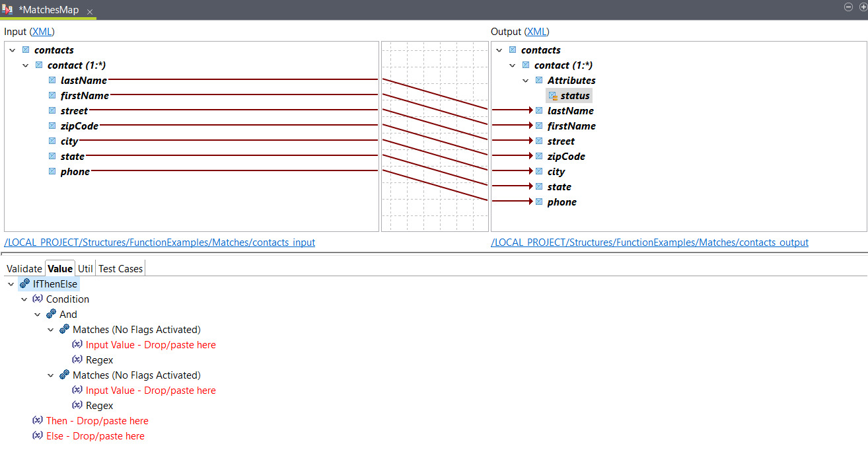The height and width of the screenshot is (450, 868).
Task: Click the Else (x) expression icon
Action: (x=38, y=435)
